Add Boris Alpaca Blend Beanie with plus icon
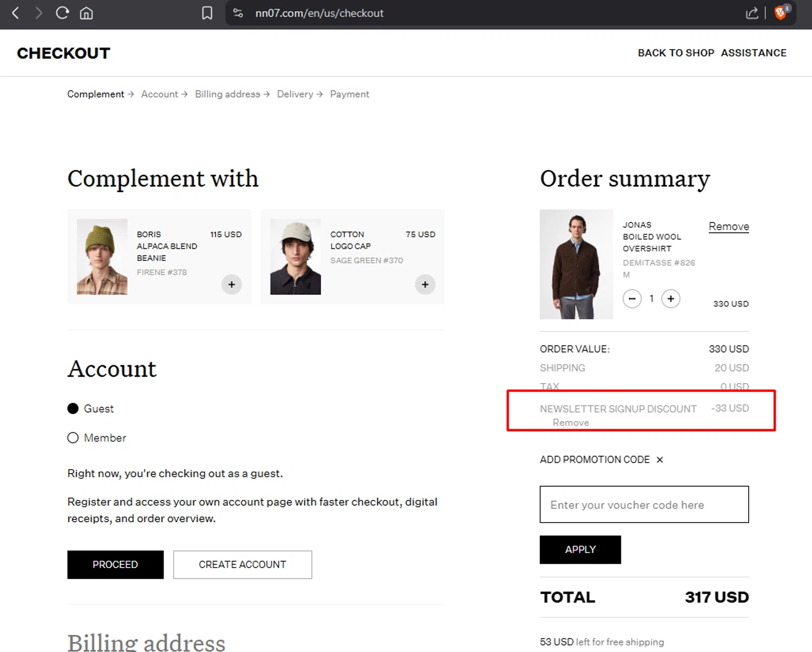Screen dimensions: 812x652 [x=232, y=285]
